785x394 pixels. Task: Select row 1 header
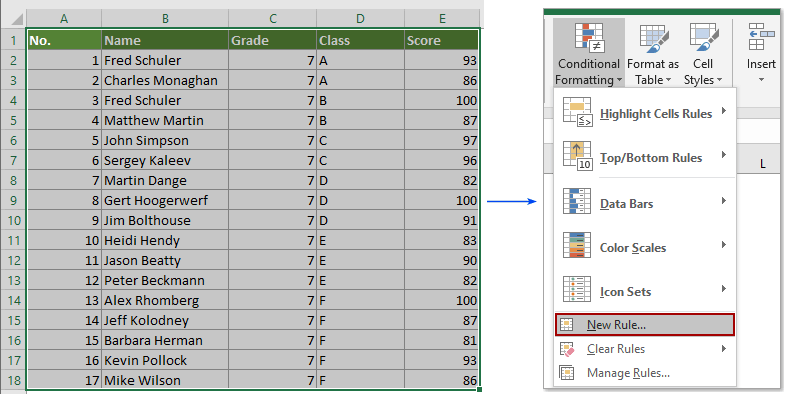click(x=14, y=40)
